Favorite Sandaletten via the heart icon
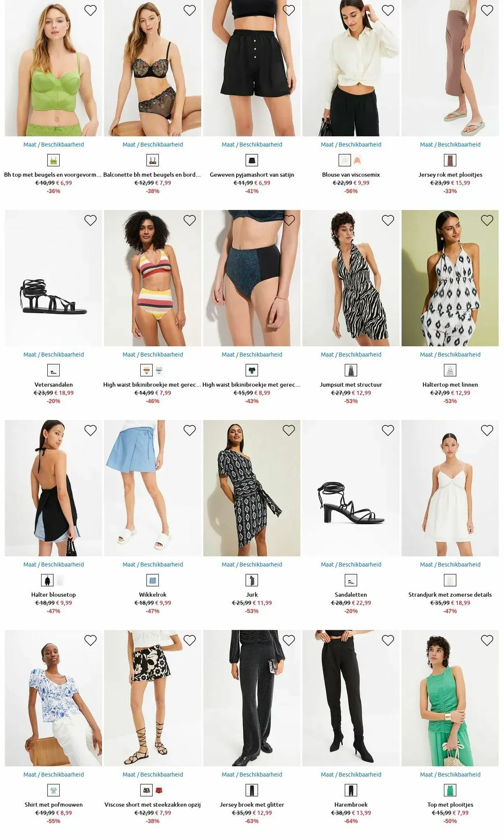504x840 pixels. pos(388,430)
